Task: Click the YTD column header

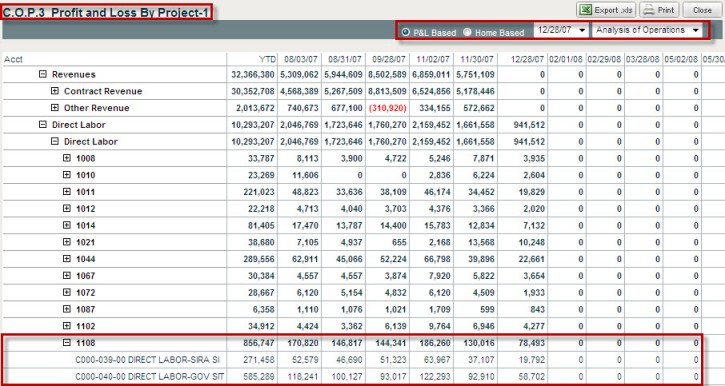Action: (267, 59)
